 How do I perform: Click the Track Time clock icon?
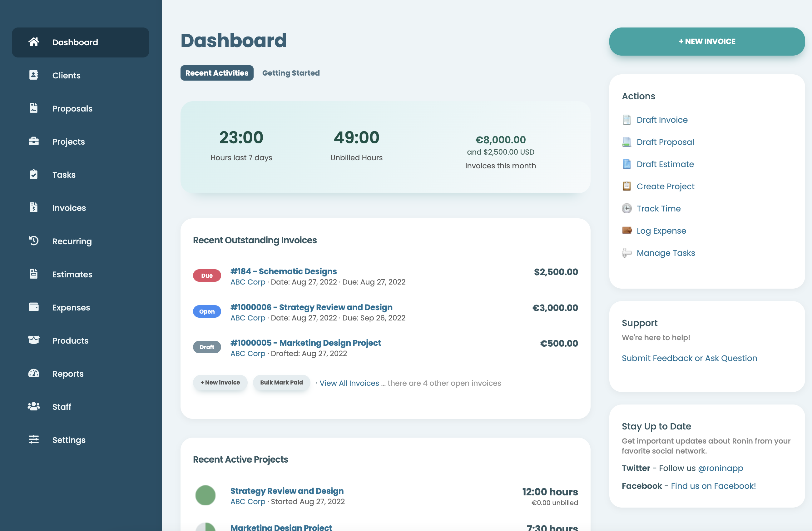pos(626,209)
